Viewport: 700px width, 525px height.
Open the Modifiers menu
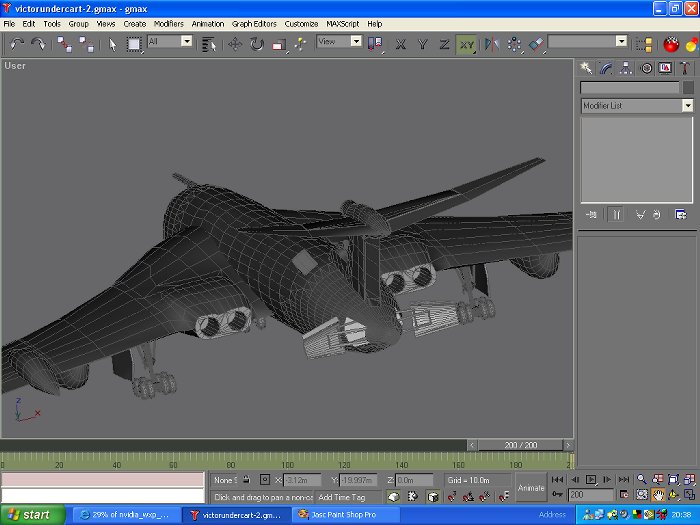(168, 23)
